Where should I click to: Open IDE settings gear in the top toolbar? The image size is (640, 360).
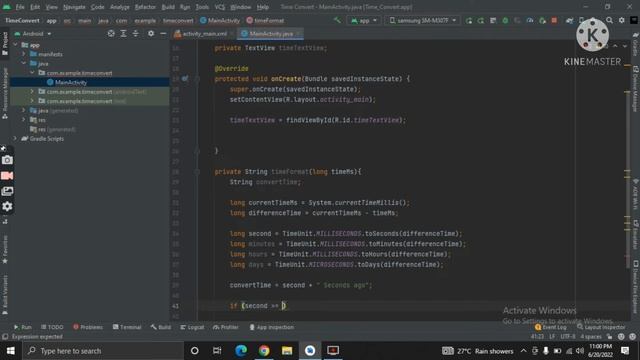click(x=622, y=20)
